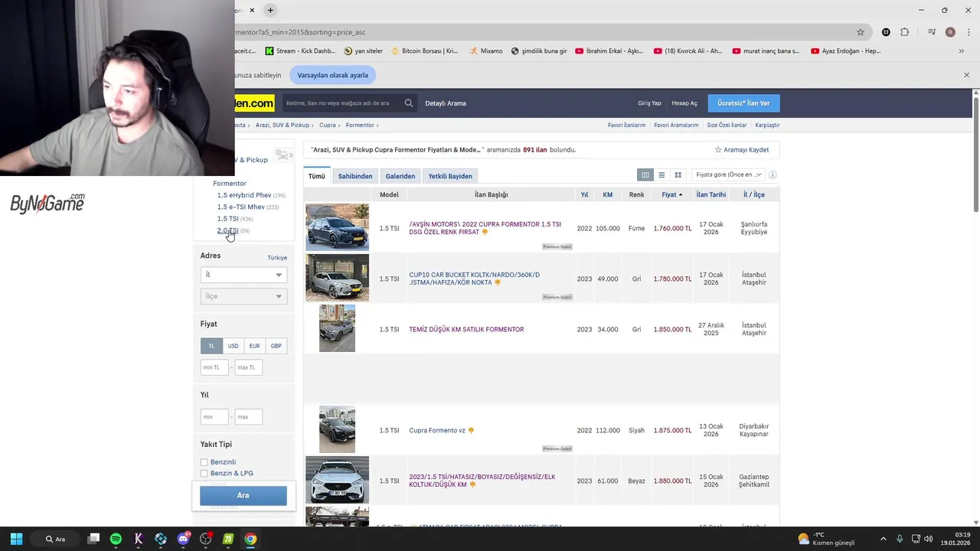Select GBP currency toggle
This screenshot has width=980, height=551.
tap(276, 346)
